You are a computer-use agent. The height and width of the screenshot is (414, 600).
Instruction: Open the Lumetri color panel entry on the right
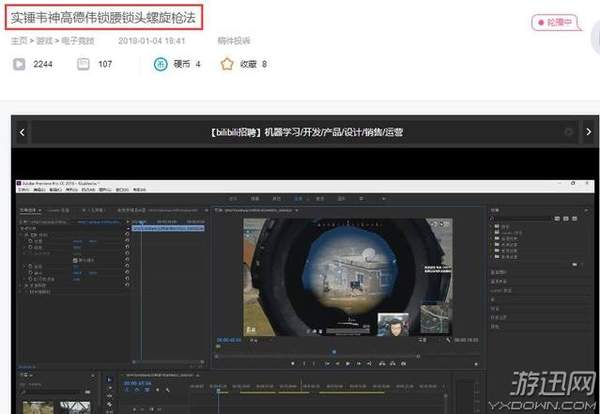click(x=501, y=291)
